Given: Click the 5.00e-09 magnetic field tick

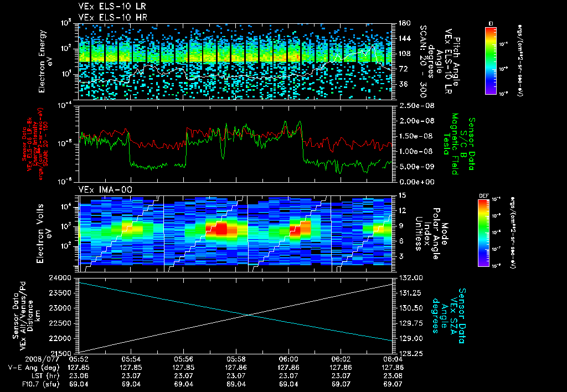Looking at the screenshot, I should pyautogui.click(x=416, y=167).
